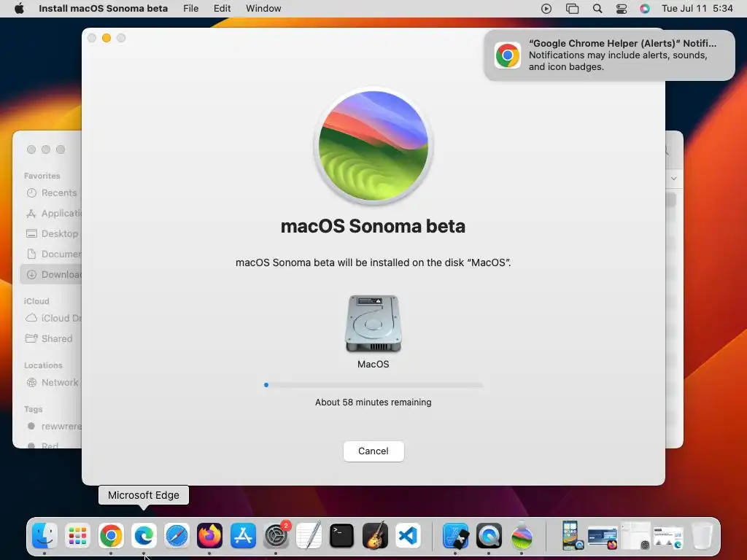
Task: Cancel the macOS Sonoma beta installation
Action: click(373, 451)
